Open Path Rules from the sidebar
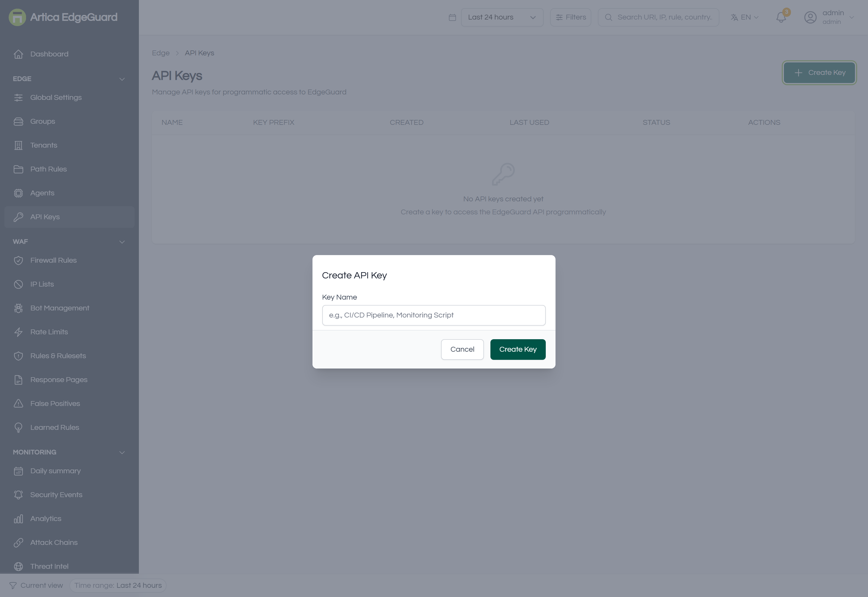The width and height of the screenshot is (868, 597). click(x=69, y=169)
